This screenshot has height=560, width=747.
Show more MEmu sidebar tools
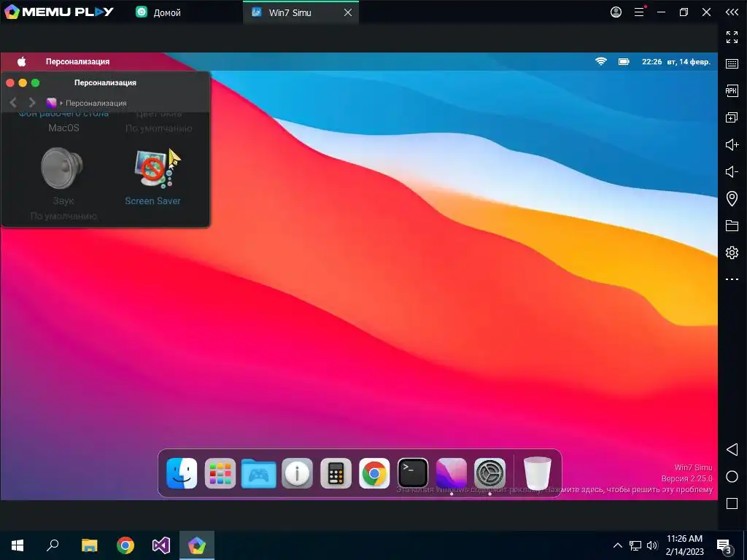[x=732, y=279]
